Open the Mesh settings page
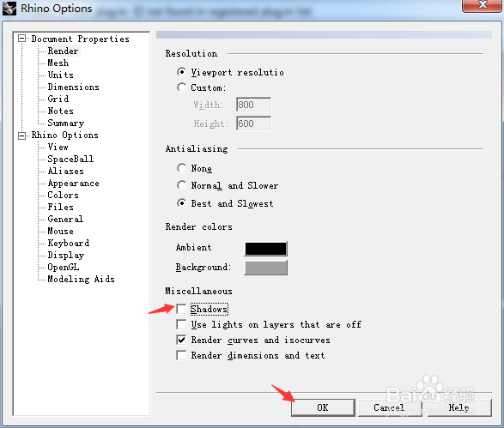The width and height of the screenshot is (504, 428). tap(58, 63)
